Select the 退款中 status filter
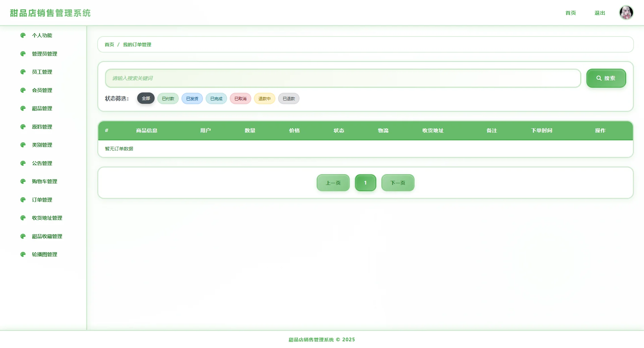The height and width of the screenshot is (348, 644). [x=264, y=98]
